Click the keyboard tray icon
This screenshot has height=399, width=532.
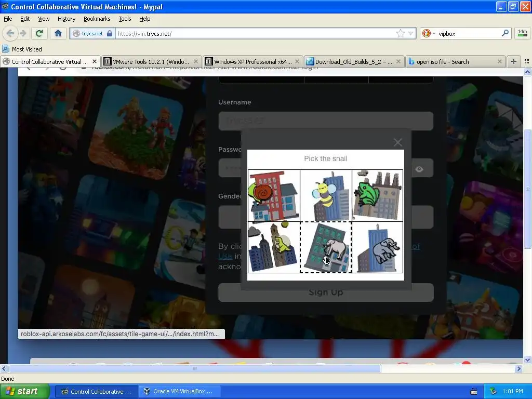pyautogui.click(x=474, y=392)
